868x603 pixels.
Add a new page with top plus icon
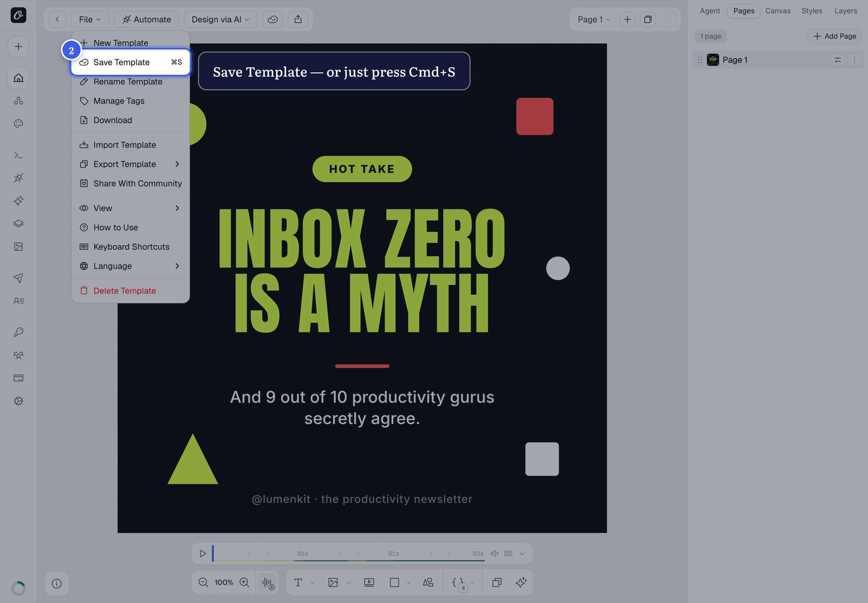pos(627,20)
